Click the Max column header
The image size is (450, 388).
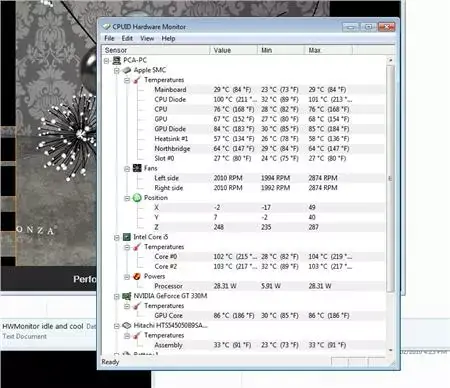(328, 50)
